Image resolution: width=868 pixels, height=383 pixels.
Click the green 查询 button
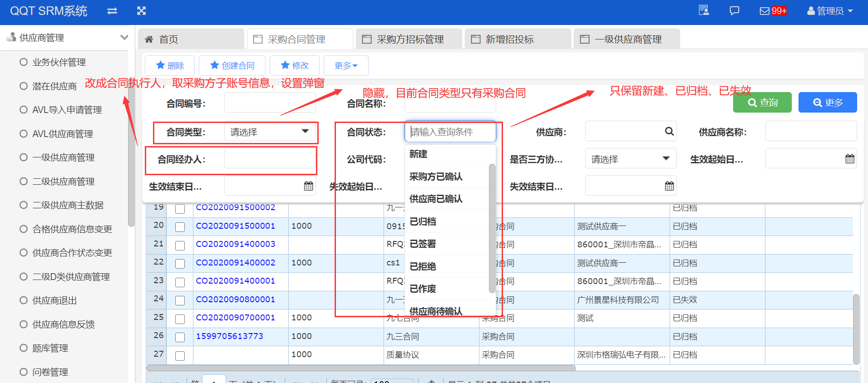[762, 103]
